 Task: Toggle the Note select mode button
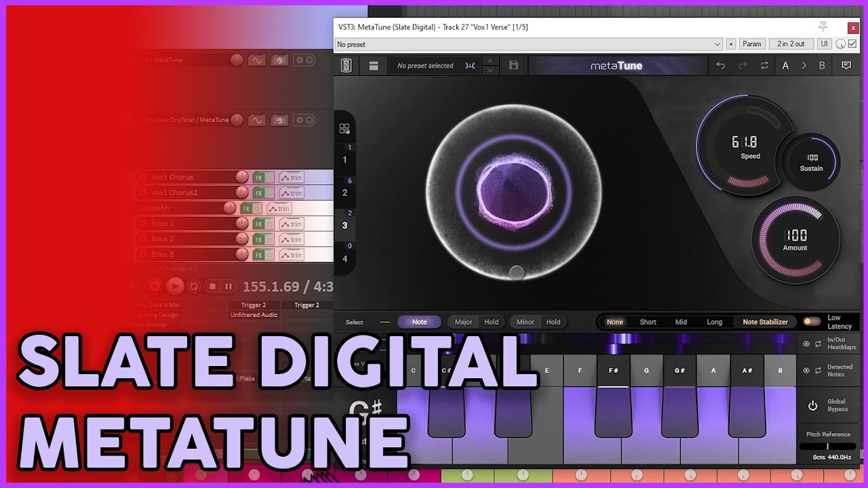click(x=420, y=323)
